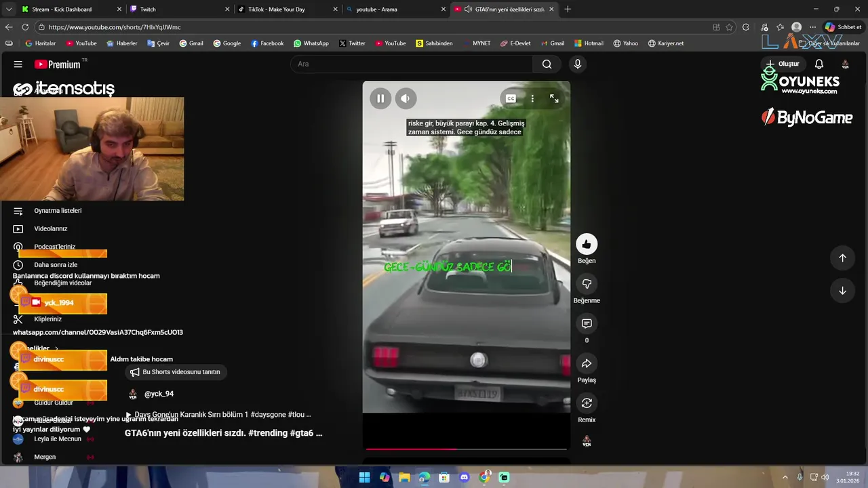Open YouTube notifications bell

pos(818,64)
